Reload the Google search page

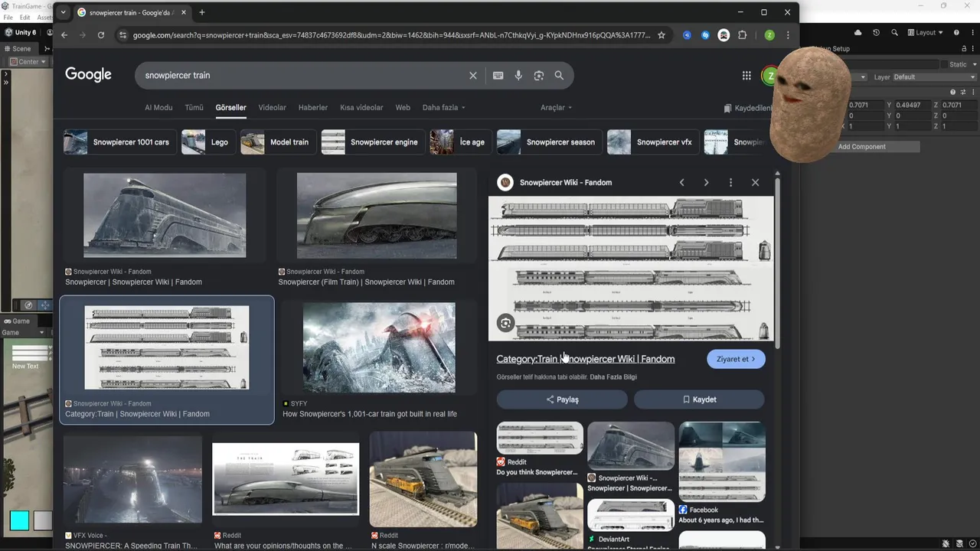point(100,35)
